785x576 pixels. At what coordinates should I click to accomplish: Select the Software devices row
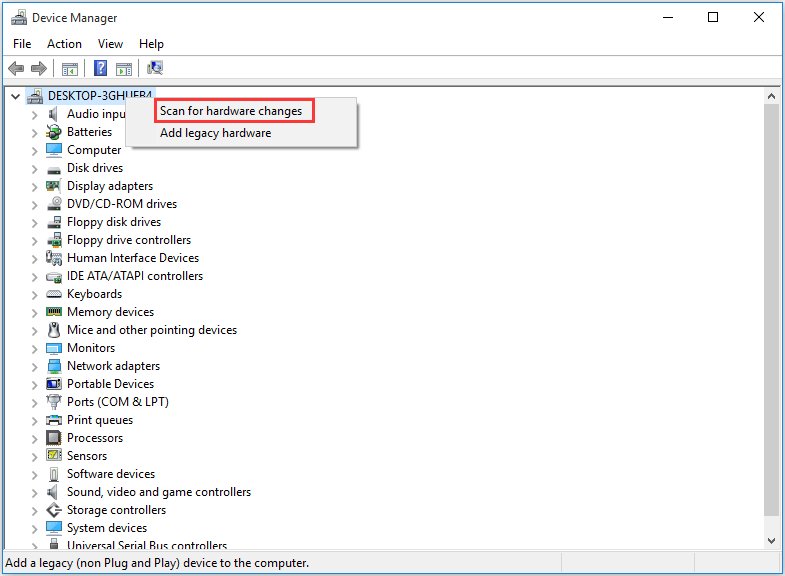pos(111,474)
